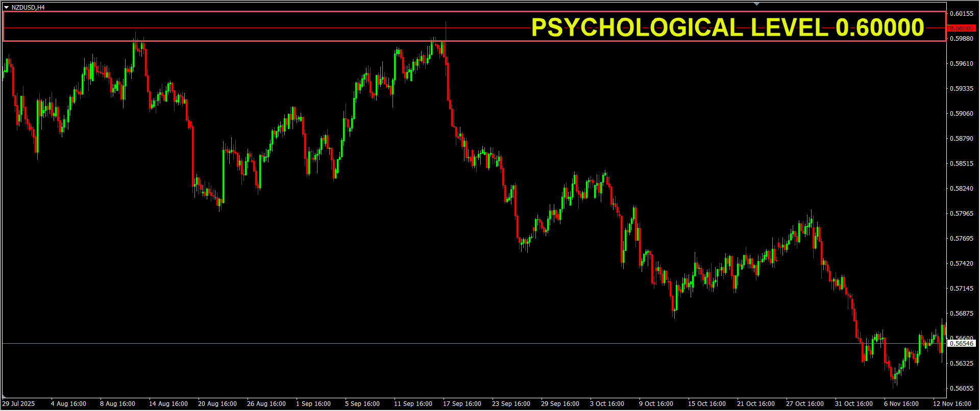980x411 pixels.
Task: Click the 0.57145 price scale label
Action: coord(961,289)
